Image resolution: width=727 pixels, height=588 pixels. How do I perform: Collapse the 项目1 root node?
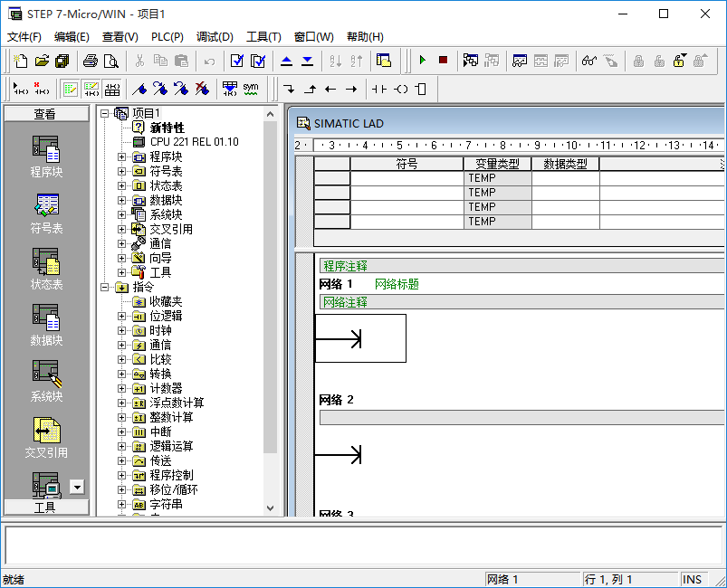click(105, 113)
